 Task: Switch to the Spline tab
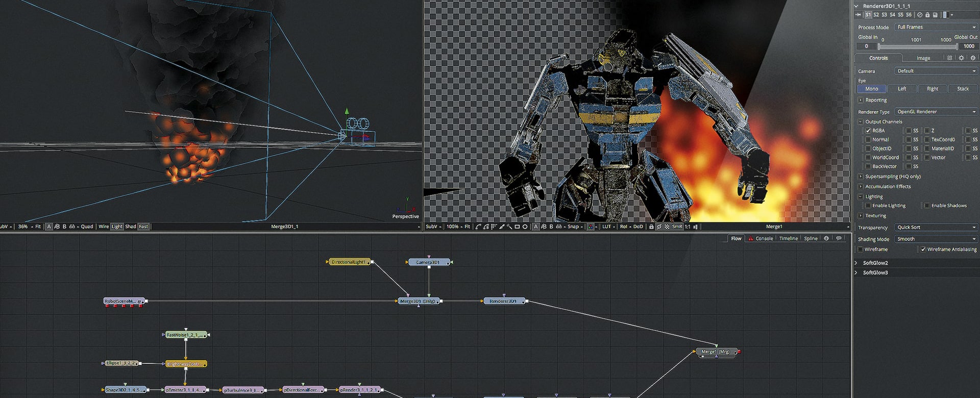coord(811,238)
